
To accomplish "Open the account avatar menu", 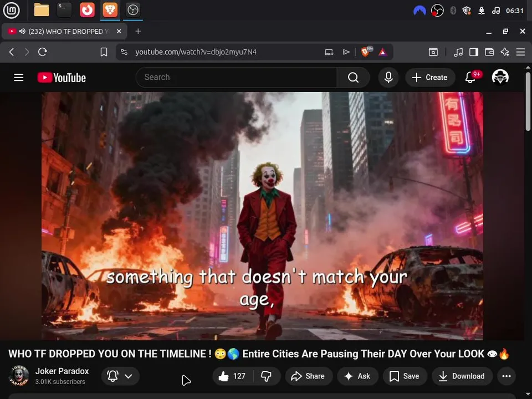I will 500,77.
